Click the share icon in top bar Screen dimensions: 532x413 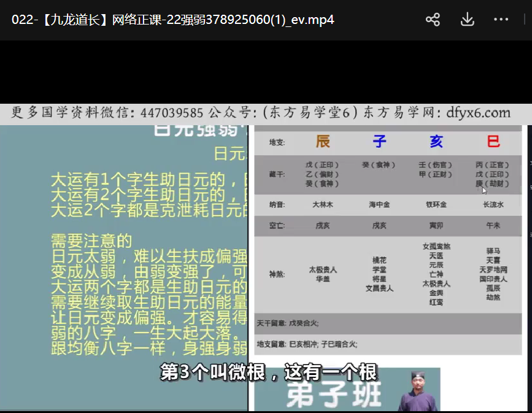coord(433,20)
